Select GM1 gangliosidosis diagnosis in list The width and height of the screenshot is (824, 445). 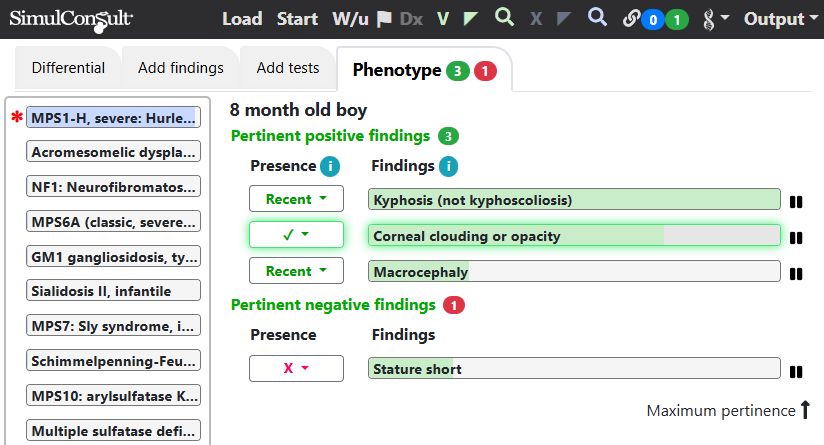(x=114, y=256)
